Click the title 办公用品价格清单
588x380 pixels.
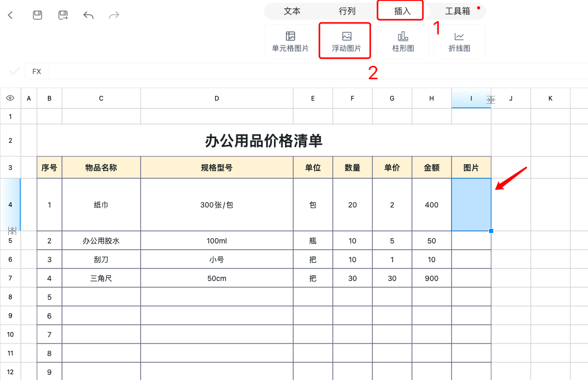tap(264, 141)
